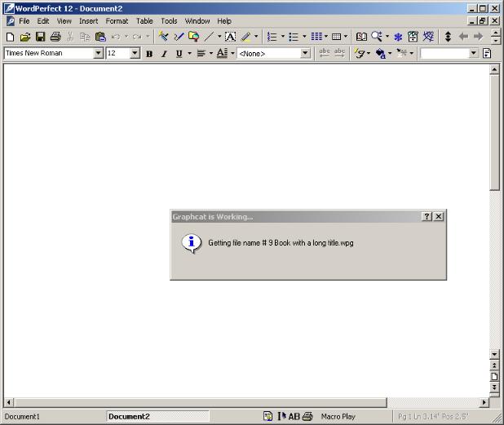Image resolution: width=504 pixels, height=425 pixels.
Task: Open the justification dropdown arrow
Action: click(211, 53)
